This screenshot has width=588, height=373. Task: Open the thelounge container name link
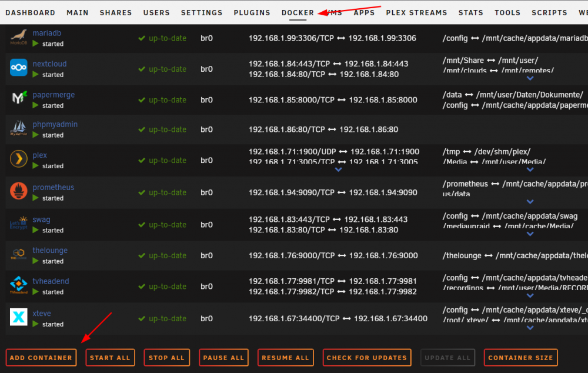click(x=50, y=250)
